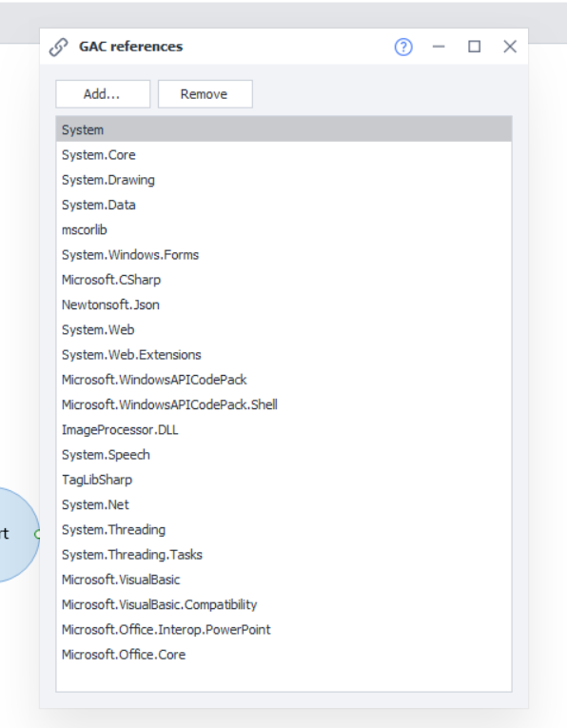Open the help question mark icon
The height and width of the screenshot is (728, 567).
403,47
